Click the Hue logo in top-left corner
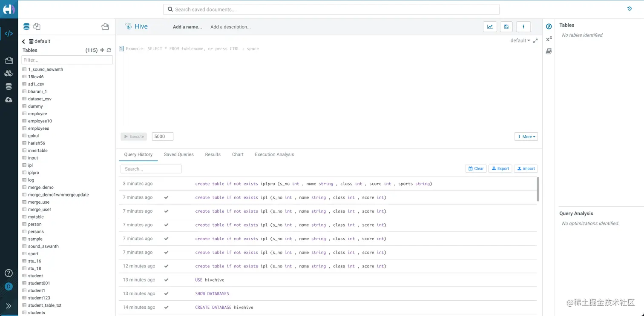Image resolution: width=644 pixels, height=316 pixels. 9,9
